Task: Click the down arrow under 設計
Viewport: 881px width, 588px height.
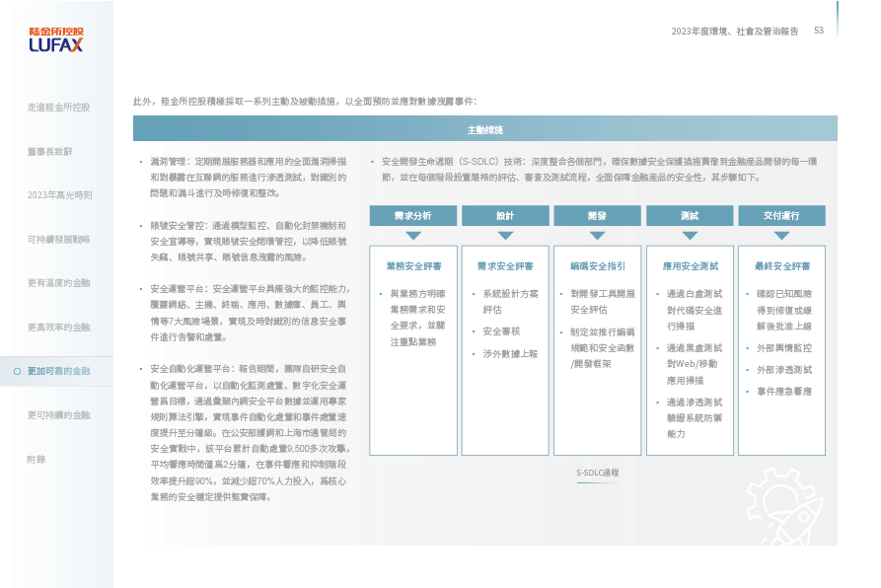Action: pyautogui.click(x=505, y=236)
